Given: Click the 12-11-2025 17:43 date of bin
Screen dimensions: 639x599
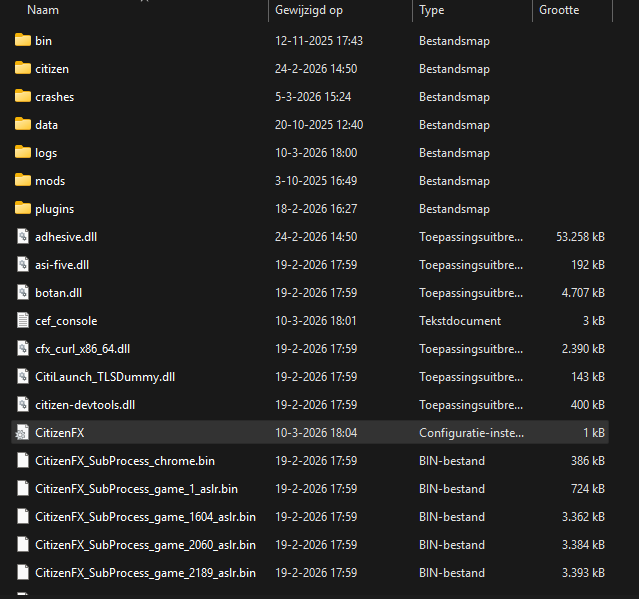Looking at the screenshot, I should click(319, 41).
